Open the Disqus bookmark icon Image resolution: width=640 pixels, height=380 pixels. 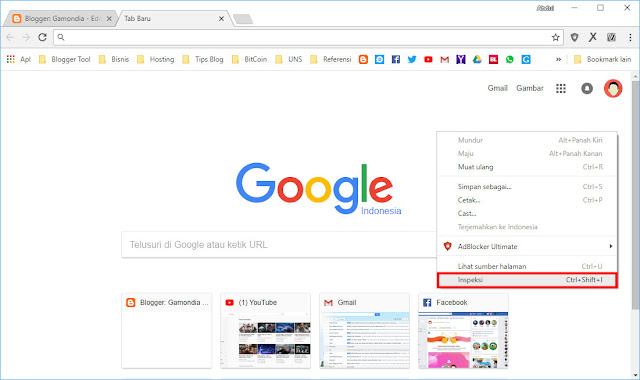point(380,59)
